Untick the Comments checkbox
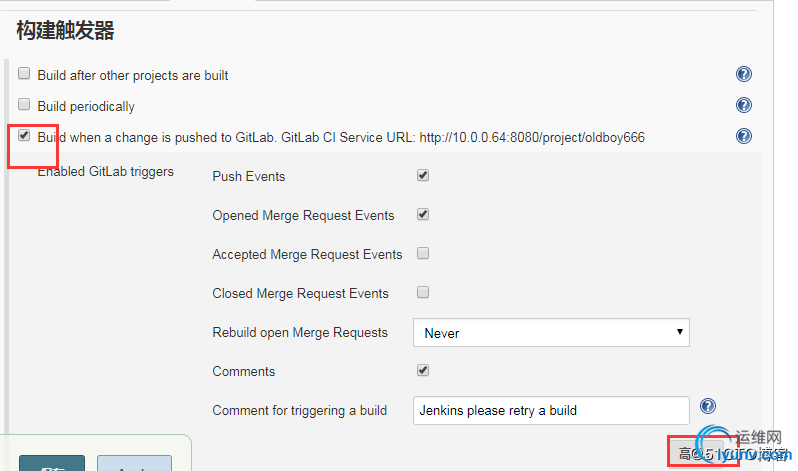Viewport: 798px width, 471px height. pos(423,370)
